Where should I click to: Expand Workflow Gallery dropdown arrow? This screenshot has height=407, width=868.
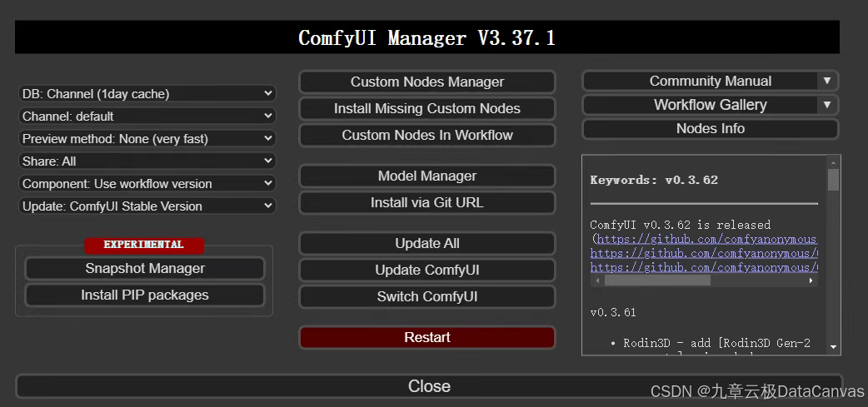click(827, 105)
